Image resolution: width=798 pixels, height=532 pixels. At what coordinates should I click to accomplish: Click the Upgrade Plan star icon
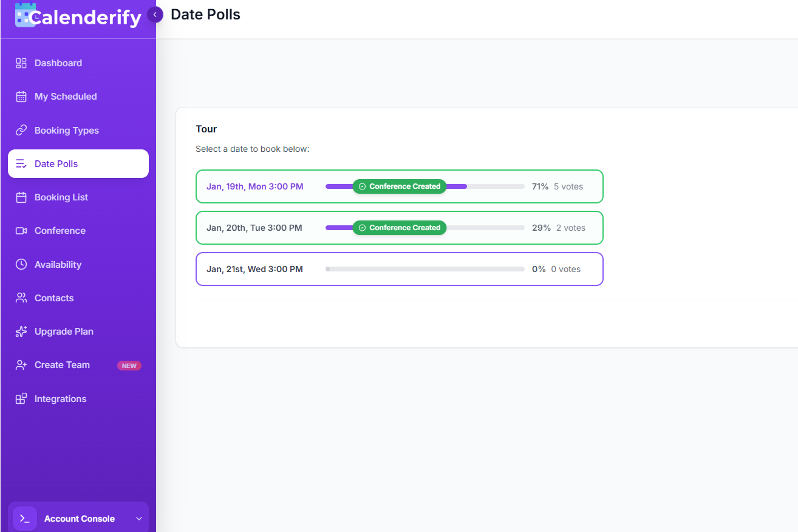coord(21,331)
